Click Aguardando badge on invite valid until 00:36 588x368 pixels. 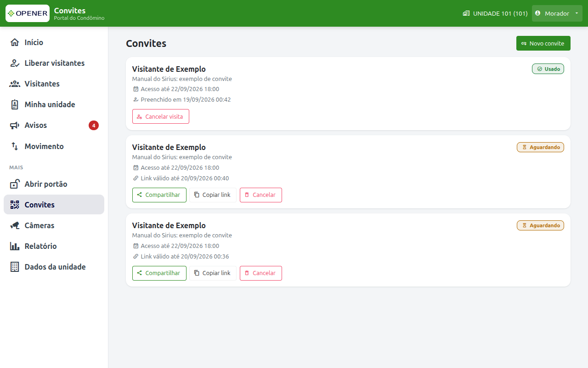540,225
